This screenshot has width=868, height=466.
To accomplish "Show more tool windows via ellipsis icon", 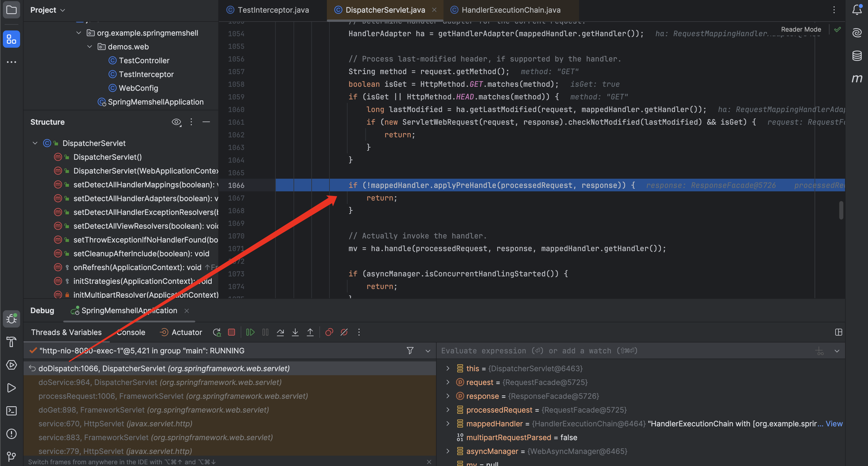I will coord(11,62).
